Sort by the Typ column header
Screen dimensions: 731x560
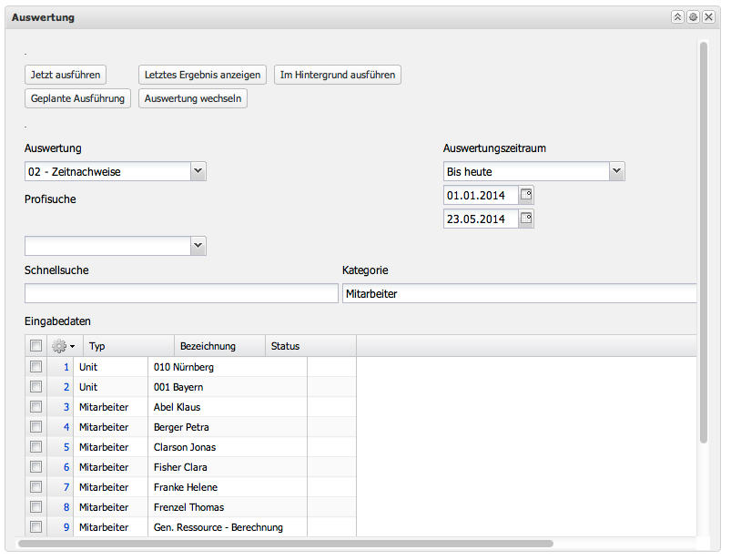[127, 346]
